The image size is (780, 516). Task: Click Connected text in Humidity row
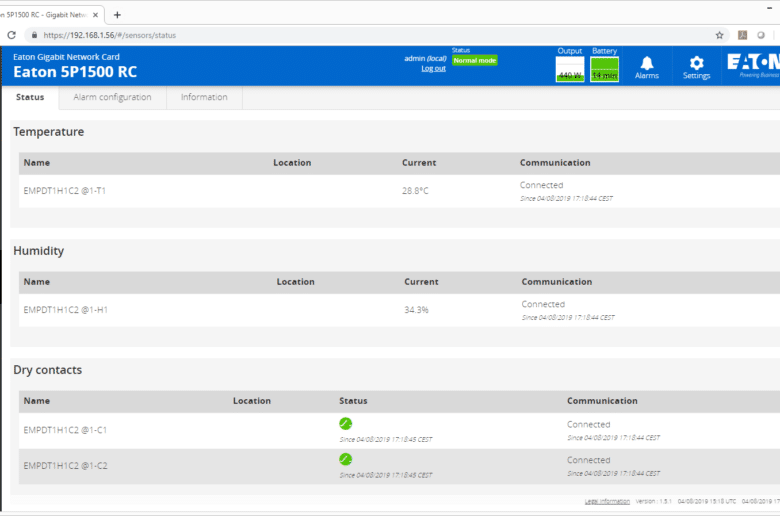pos(543,304)
